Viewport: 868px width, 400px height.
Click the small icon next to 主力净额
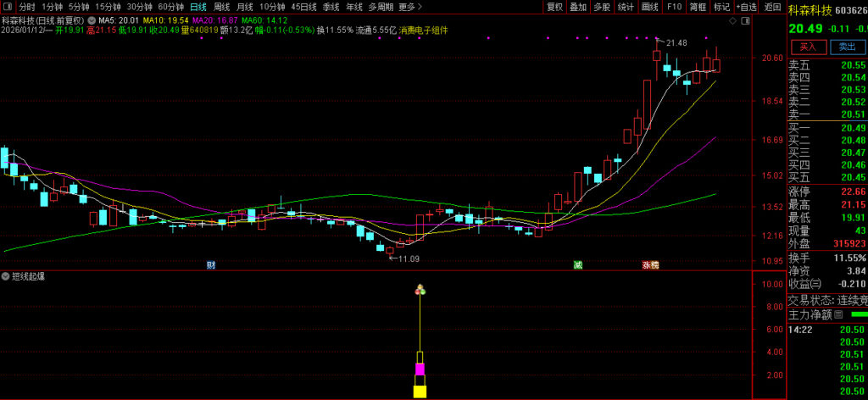click(838, 314)
